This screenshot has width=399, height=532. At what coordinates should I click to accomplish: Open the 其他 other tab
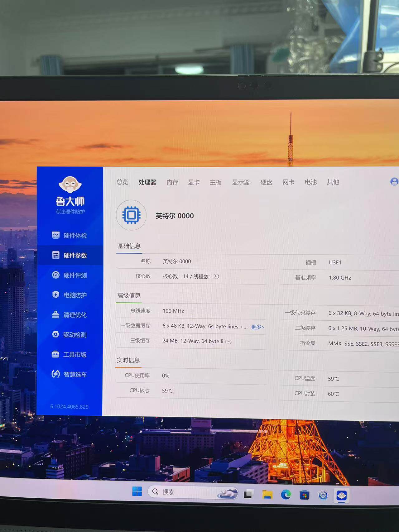[333, 182]
